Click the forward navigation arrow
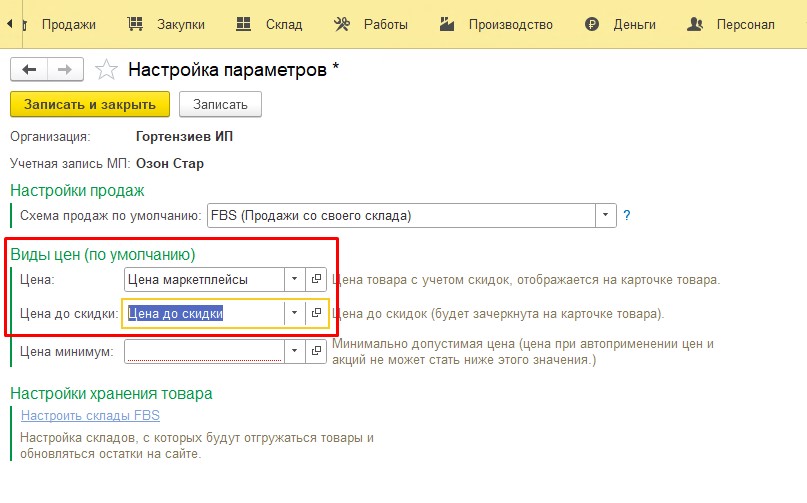Screen dimensions: 807x503 tap(65, 70)
